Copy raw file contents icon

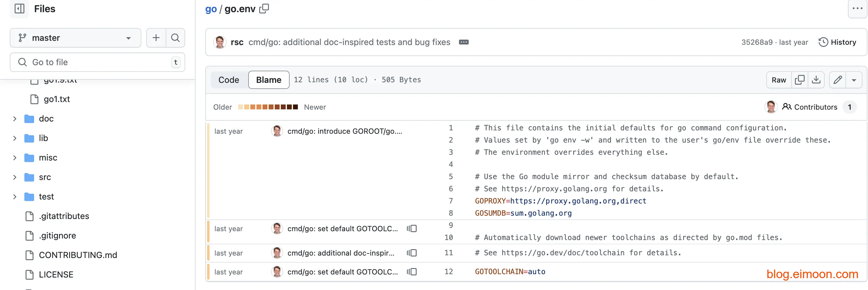[x=799, y=80]
